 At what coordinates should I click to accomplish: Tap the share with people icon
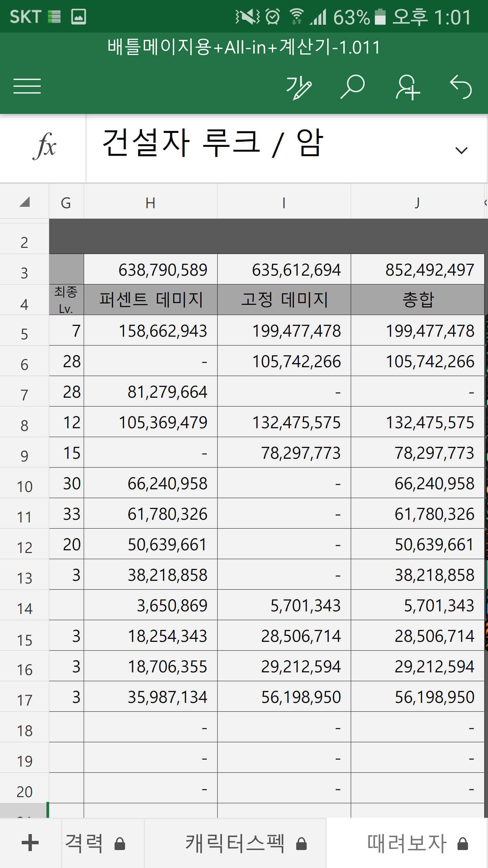(x=407, y=87)
